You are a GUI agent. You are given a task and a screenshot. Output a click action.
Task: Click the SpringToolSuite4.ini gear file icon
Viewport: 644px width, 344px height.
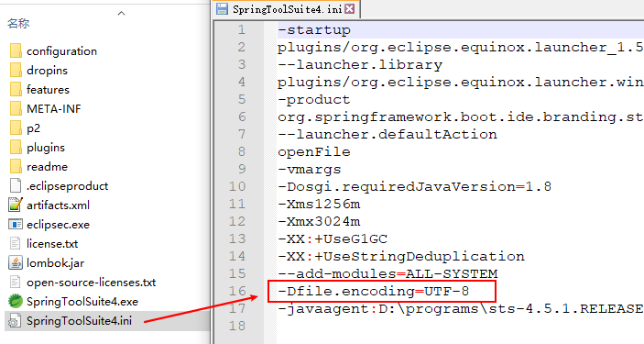point(16,320)
